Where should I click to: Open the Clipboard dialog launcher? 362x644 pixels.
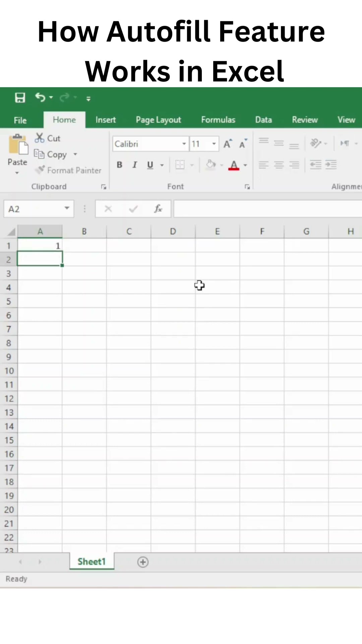104,187
